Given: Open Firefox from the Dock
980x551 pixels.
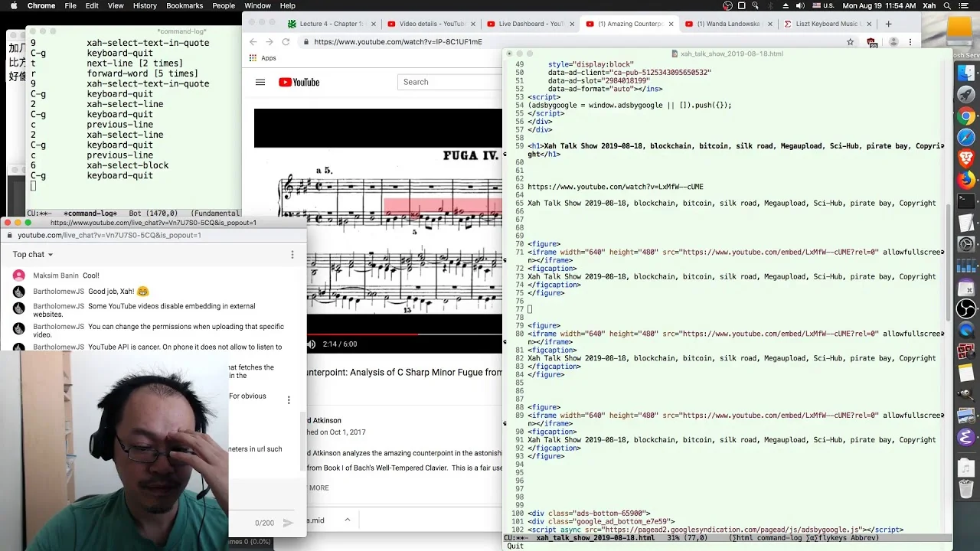Looking at the screenshot, I should pos(966,181).
